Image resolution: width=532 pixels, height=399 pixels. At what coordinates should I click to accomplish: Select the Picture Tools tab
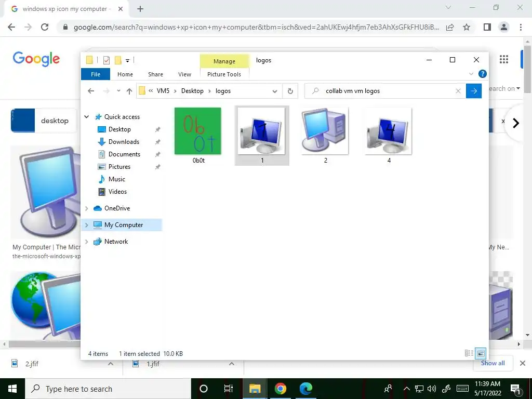(x=224, y=74)
